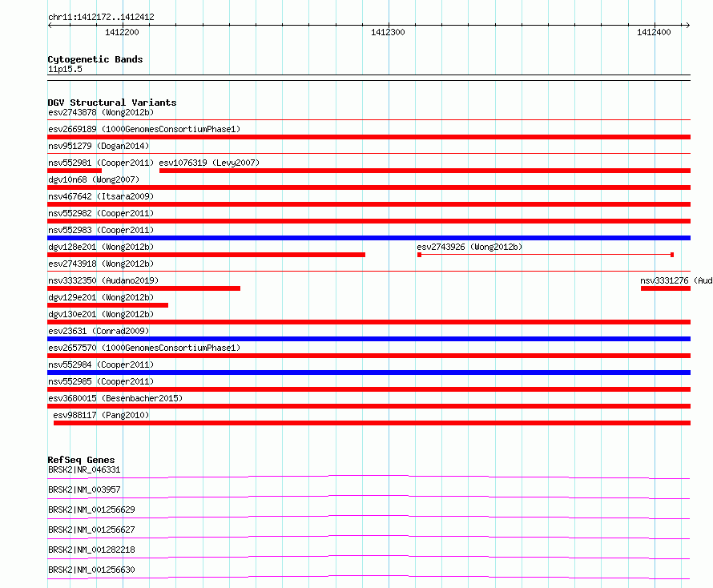The height and width of the screenshot is (588, 713).
Task: Click the BRSK2|NM_003957 gene label
Action: click(x=84, y=489)
